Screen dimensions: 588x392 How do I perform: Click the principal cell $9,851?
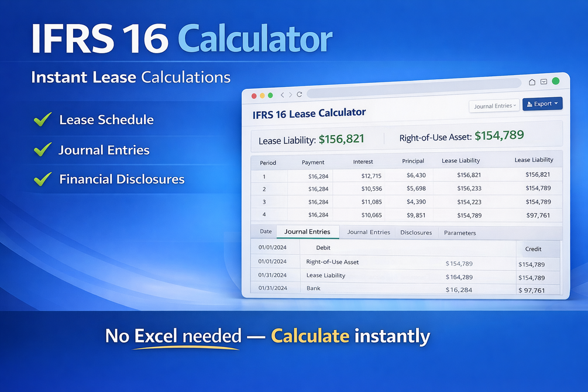[x=416, y=215]
